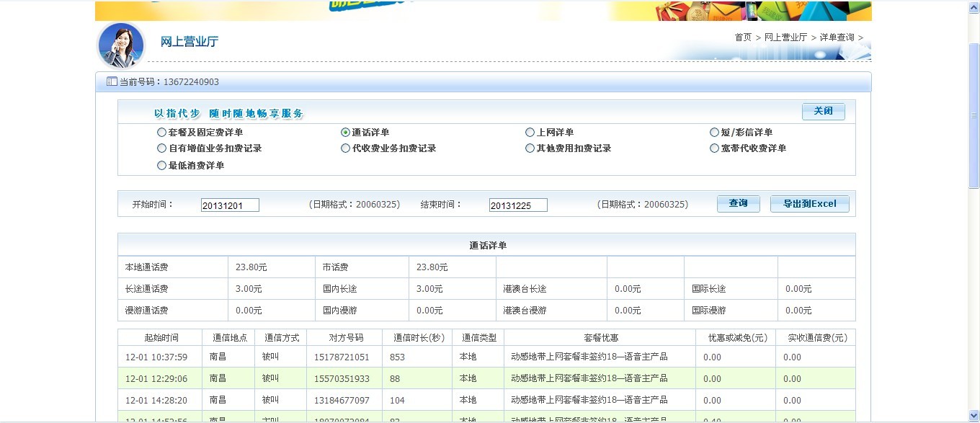Screen dimensions: 980x423
Task: Select the 套餐及固定费详单 radio button
Action: pos(161,133)
